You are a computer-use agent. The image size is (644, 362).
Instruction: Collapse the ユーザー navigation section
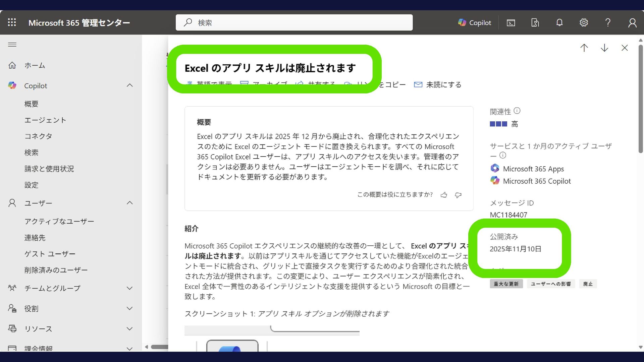point(130,203)
